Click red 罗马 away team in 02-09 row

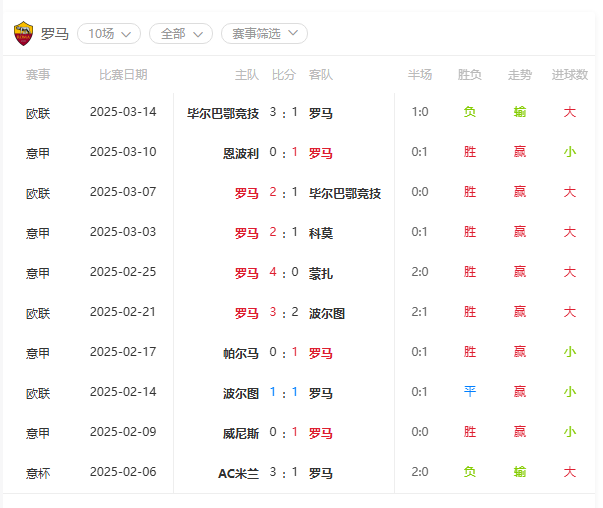(x=321, y=433)
